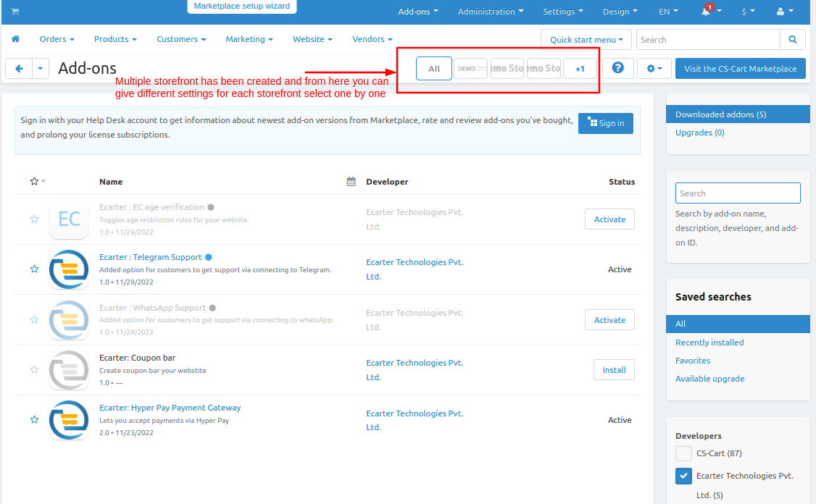
Task: Click the Telegram Support add-on logo
Action: [69, 269]
